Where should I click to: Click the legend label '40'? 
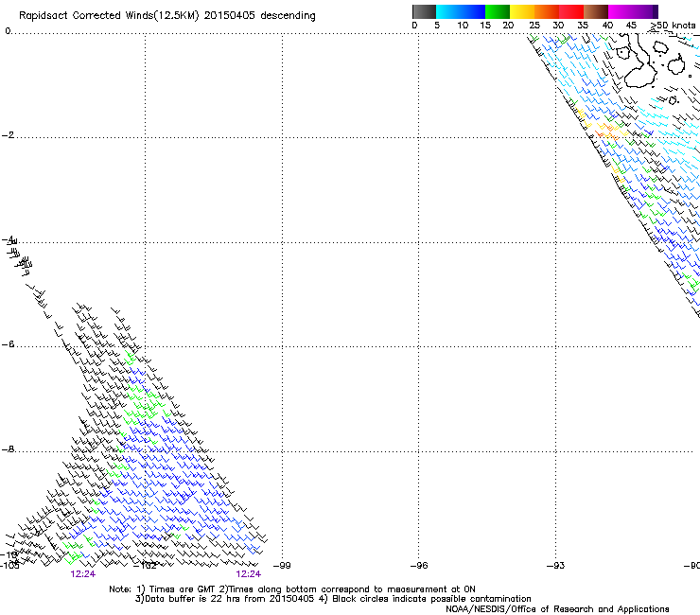point(607,26)
